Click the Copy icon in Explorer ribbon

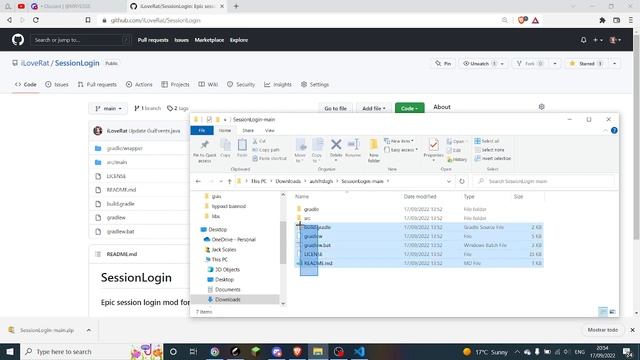(225, 148)
